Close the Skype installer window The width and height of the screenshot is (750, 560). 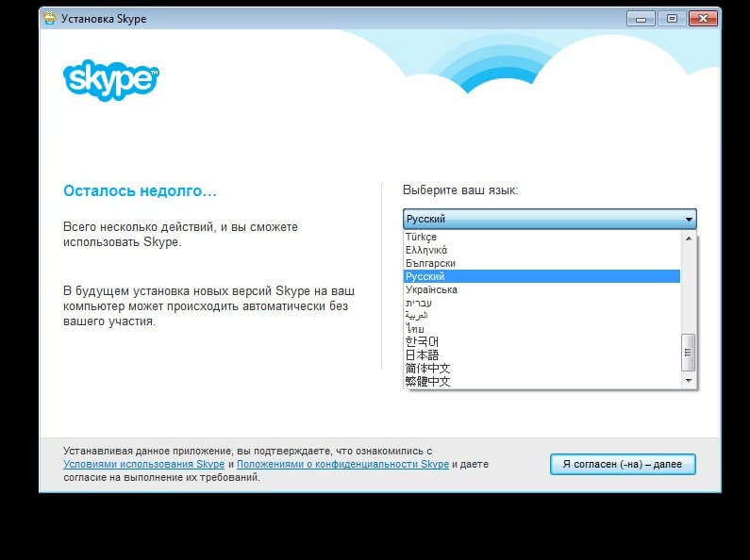click(701, 18)
